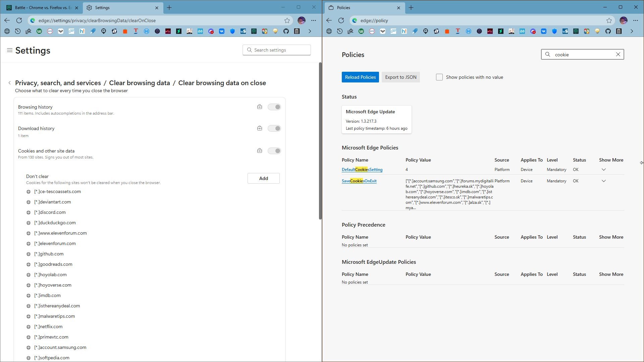644x362 pixels.
Task: Open the h! bookmark in the Settings window
Action: point(82,31)
